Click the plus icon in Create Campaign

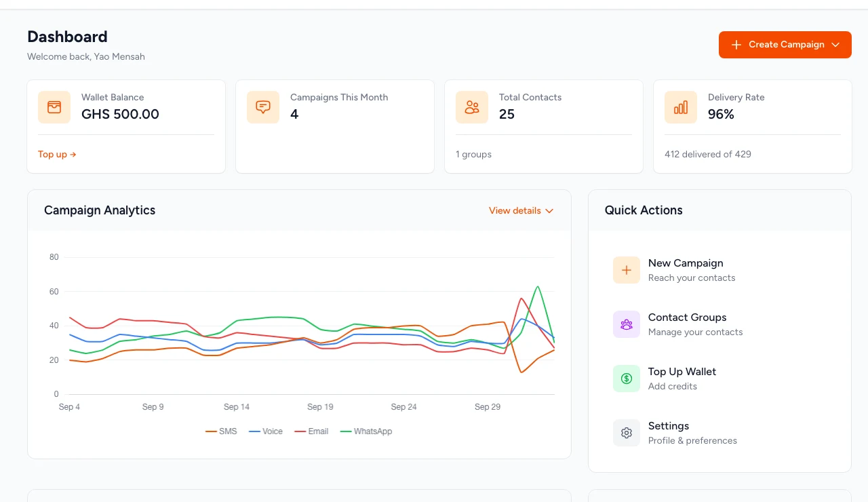[x=736, y=45]
